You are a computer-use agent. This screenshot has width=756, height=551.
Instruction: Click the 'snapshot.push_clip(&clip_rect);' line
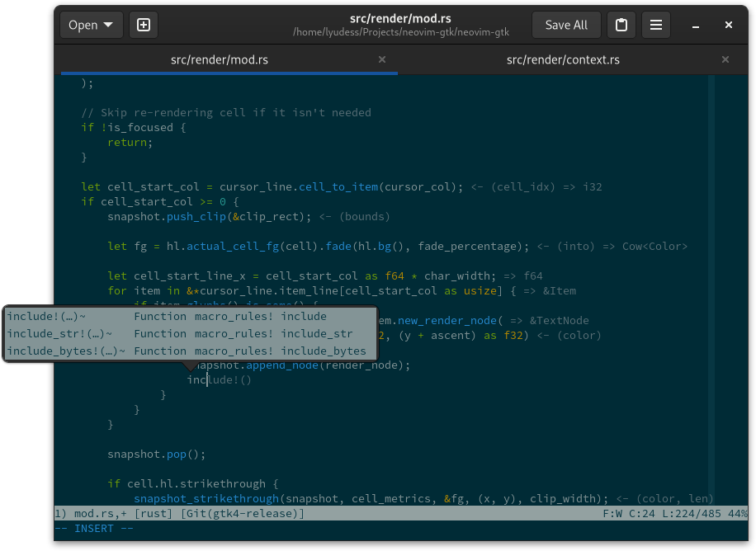click(210, 216)
